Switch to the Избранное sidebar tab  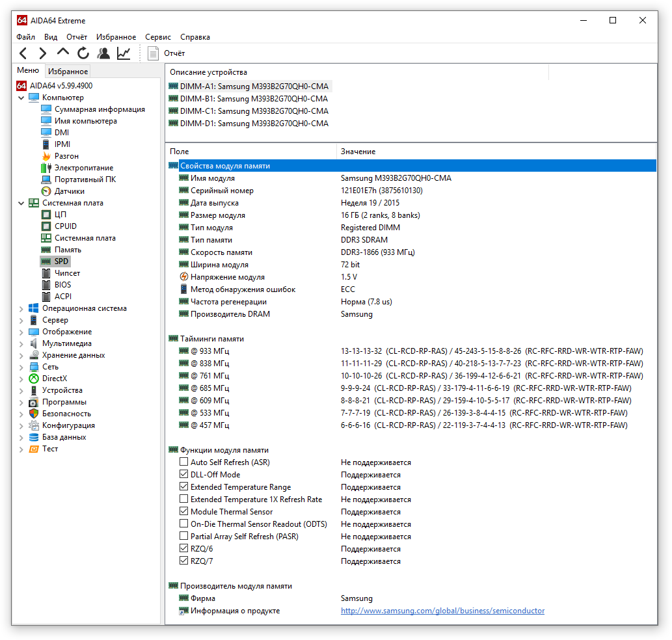[68, 72]
